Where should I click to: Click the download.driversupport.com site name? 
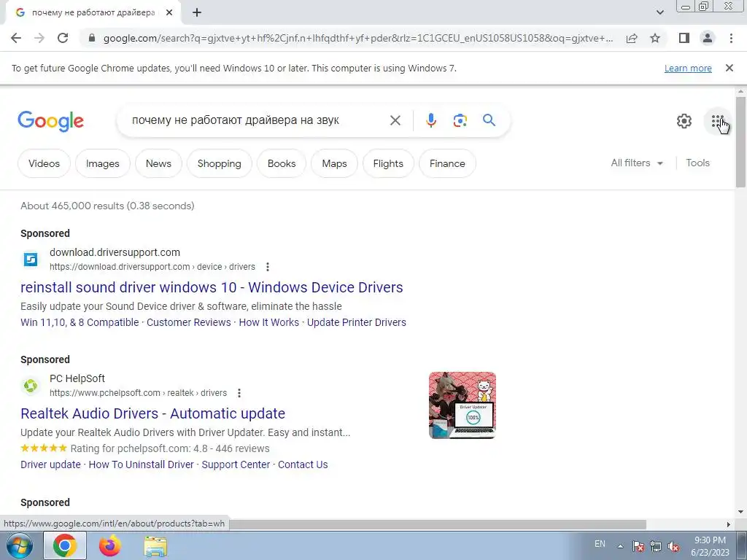115,252
